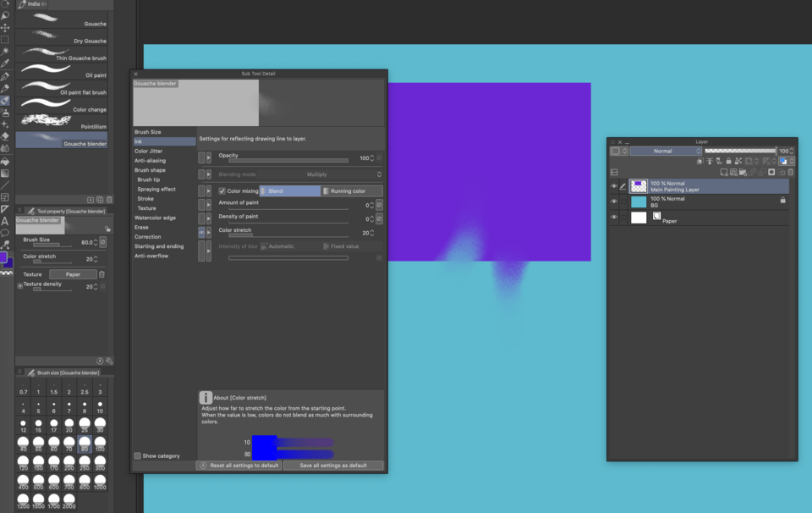Toggle Clip to layer below icon
This screenshot has width=812, height=513.
click(x=700, y=161)
